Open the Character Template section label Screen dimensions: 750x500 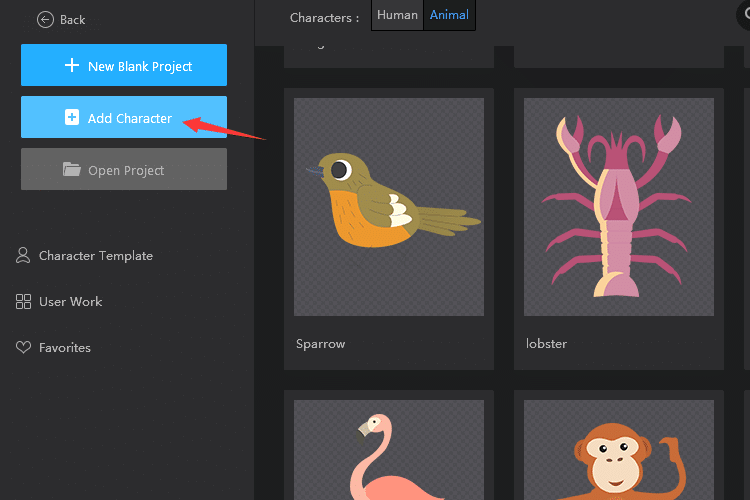point(96,256)
